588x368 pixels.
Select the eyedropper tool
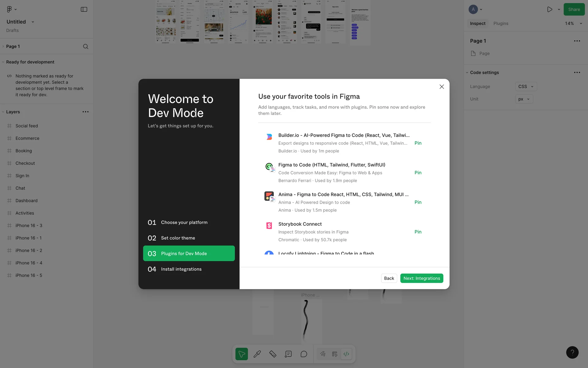pyautogui.click(x=257, y=354)
